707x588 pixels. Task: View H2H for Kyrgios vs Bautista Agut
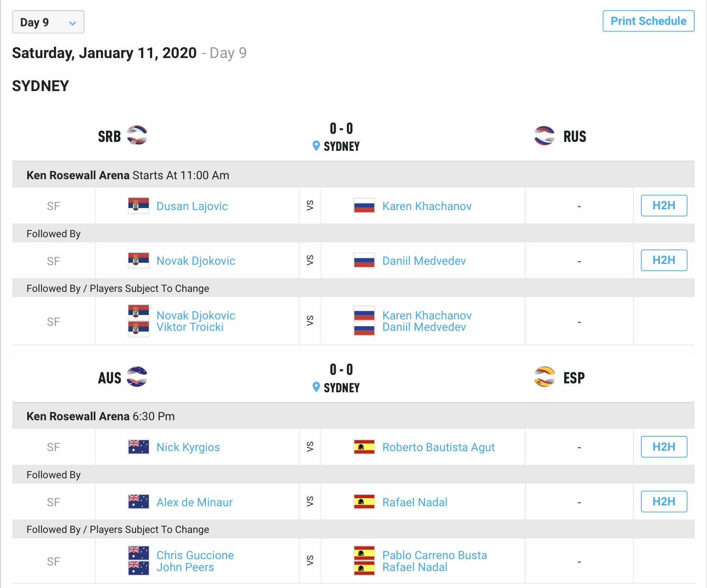663,447
